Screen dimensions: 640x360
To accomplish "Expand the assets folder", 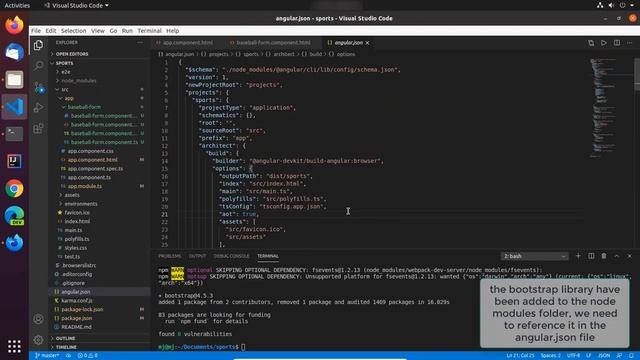I will point(72,195).
